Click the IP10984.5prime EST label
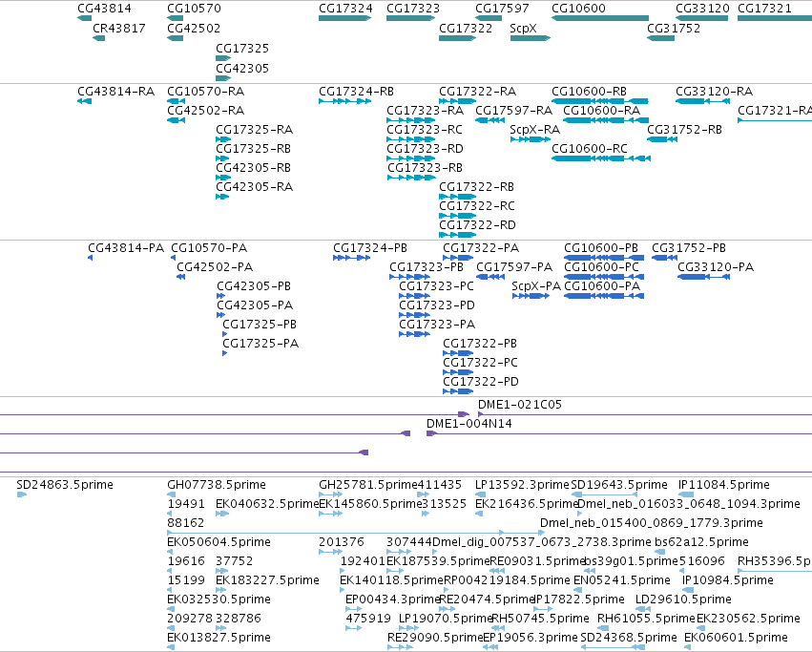Screen dimensions: 812x652 point(728,580)
